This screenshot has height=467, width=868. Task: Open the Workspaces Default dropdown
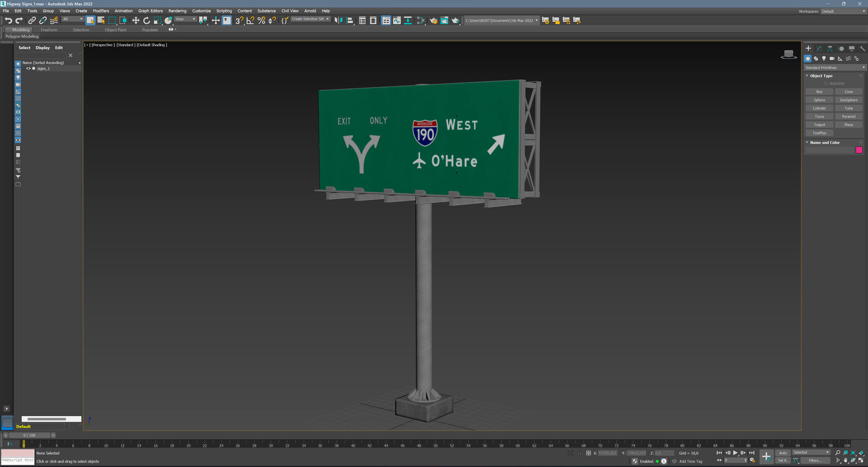click(x=843, y=11)
